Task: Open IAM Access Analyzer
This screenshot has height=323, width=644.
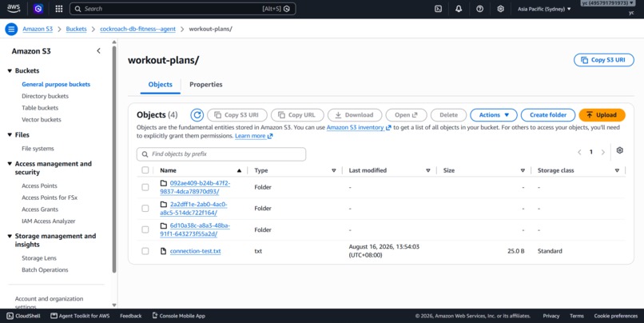Action: click(x=49, y=221)
